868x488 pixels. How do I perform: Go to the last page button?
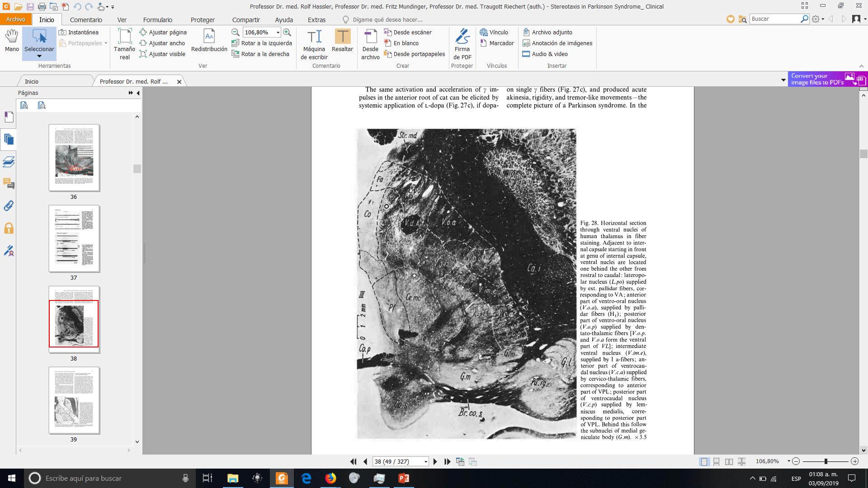[448, 461]
